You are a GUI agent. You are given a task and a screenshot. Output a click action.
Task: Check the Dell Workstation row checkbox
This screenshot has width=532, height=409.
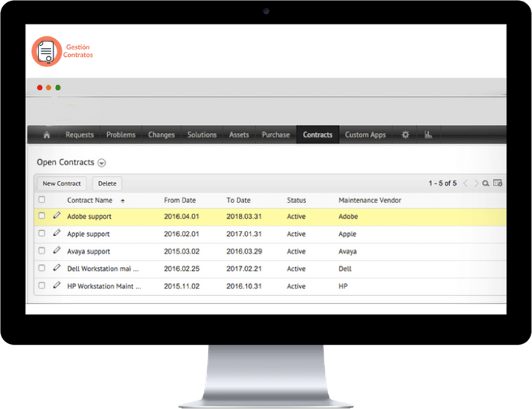coord(41,268)
